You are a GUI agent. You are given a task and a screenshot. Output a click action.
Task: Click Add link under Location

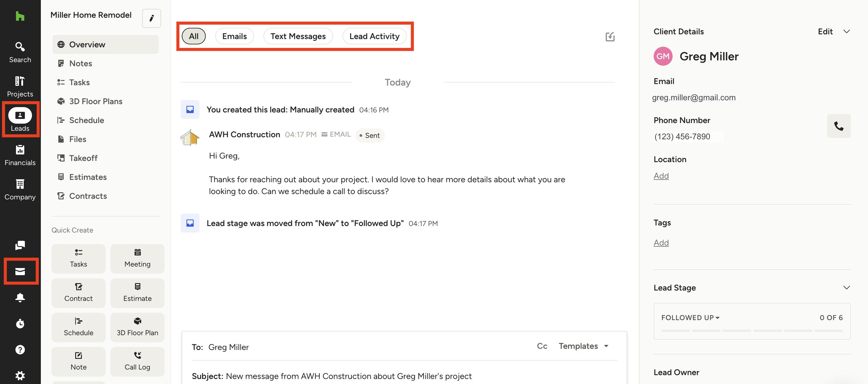click(x=661, y=176)
